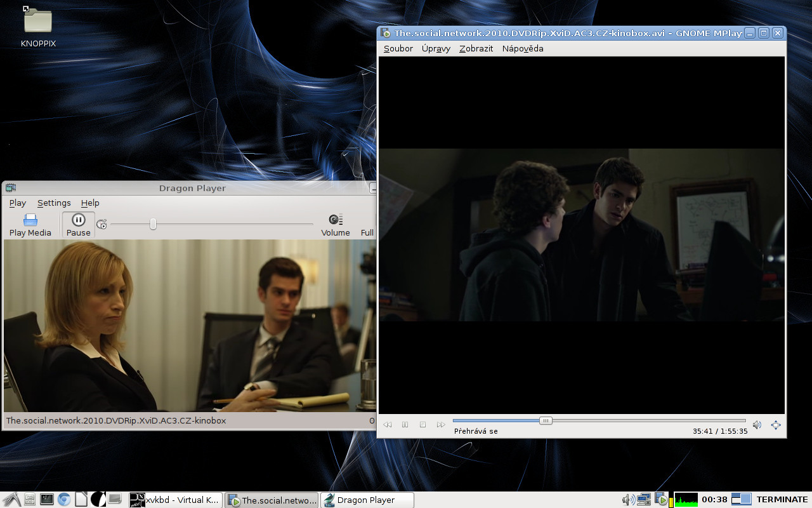Pause playback in Dragon Player

click(x=78, y=225)
